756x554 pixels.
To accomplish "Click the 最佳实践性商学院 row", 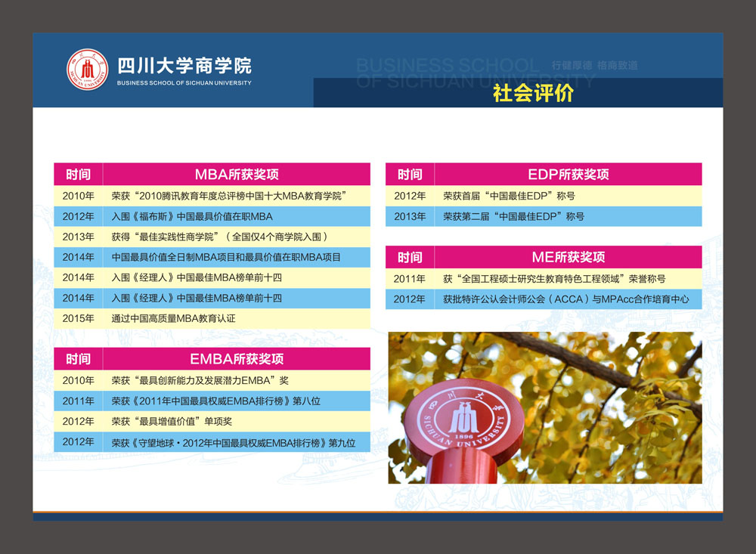I will point(212,237).
